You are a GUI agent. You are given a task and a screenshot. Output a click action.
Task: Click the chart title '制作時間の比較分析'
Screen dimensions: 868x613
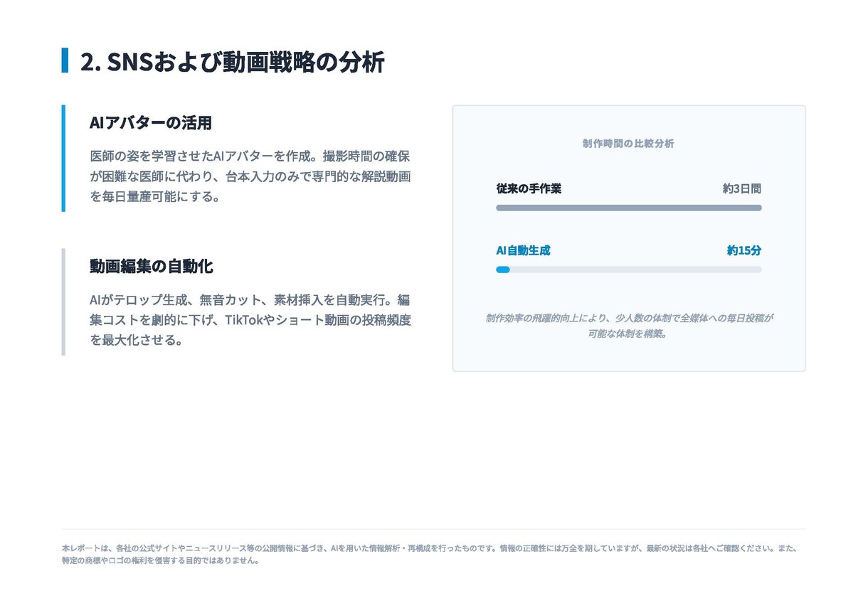click(x=628, y=144)
